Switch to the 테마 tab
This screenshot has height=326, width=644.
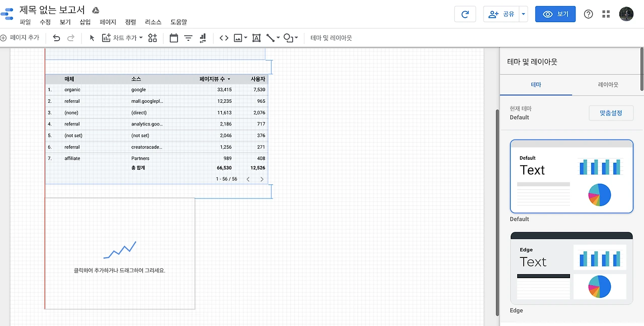[536, 85]
